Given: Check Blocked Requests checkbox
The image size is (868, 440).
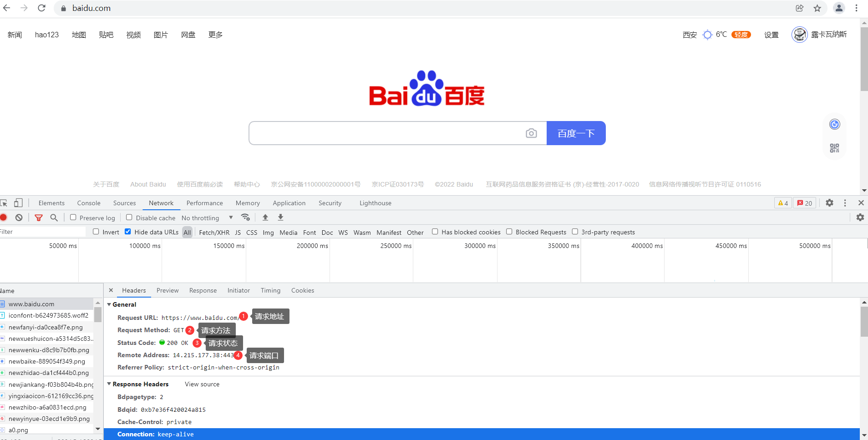Looking at the screenshot, I should 509,232.
